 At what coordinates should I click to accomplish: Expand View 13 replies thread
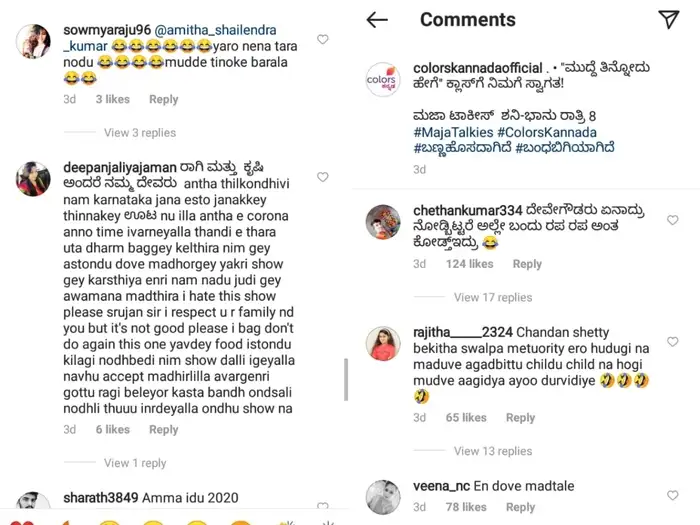(x=492, y=451)
